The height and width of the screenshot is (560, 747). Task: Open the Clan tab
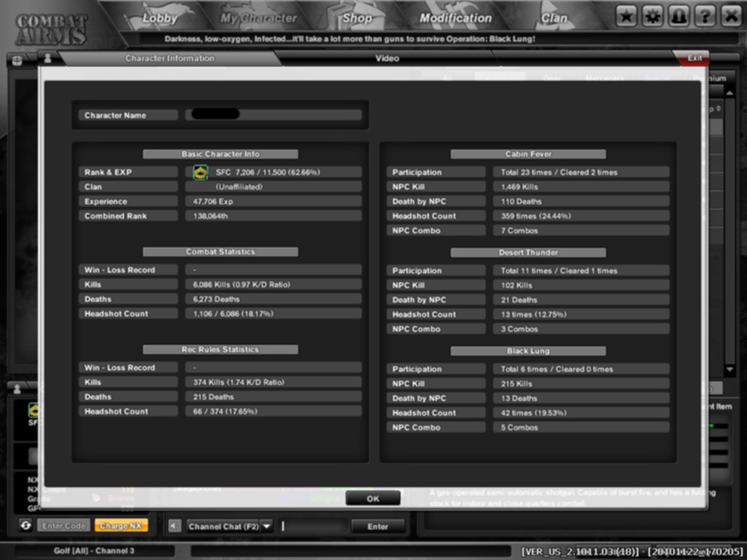coord(554,18)
